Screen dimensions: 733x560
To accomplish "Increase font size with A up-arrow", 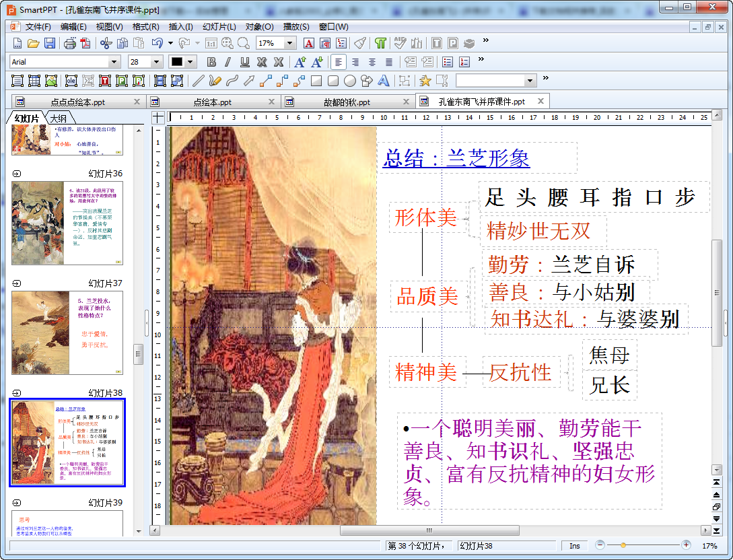I will pos(300,62).
